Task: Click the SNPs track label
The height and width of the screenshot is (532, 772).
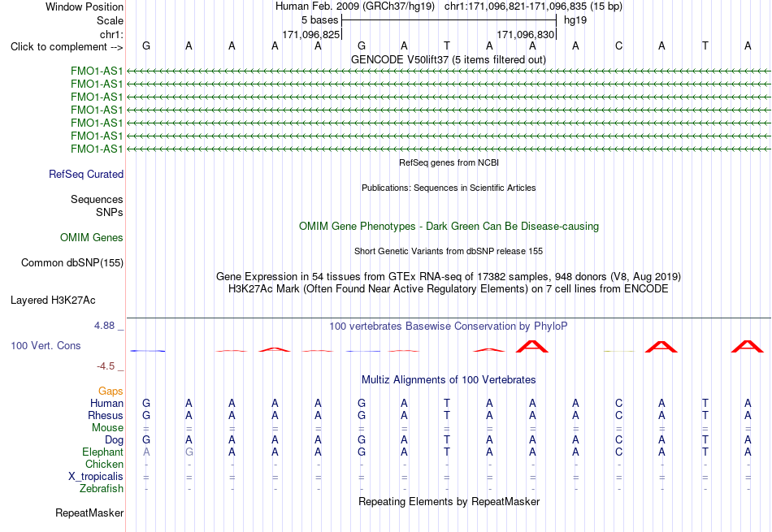Action: [110, 212]
